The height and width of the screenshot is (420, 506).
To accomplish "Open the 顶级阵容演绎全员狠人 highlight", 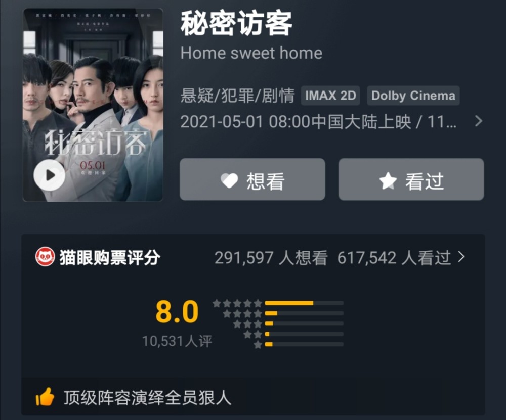I will [x=147, y=397].
